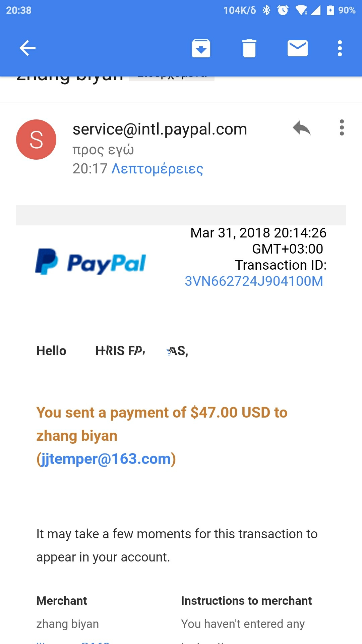
Task: Tap the payment sent headline text
Action: tap(162, 413)
